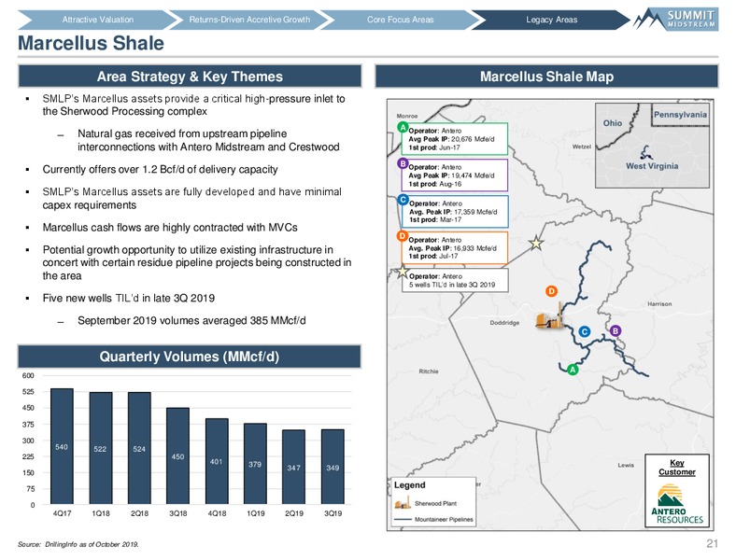Click the Key Customer heading
736x560 pixels.
coord(677,468)
